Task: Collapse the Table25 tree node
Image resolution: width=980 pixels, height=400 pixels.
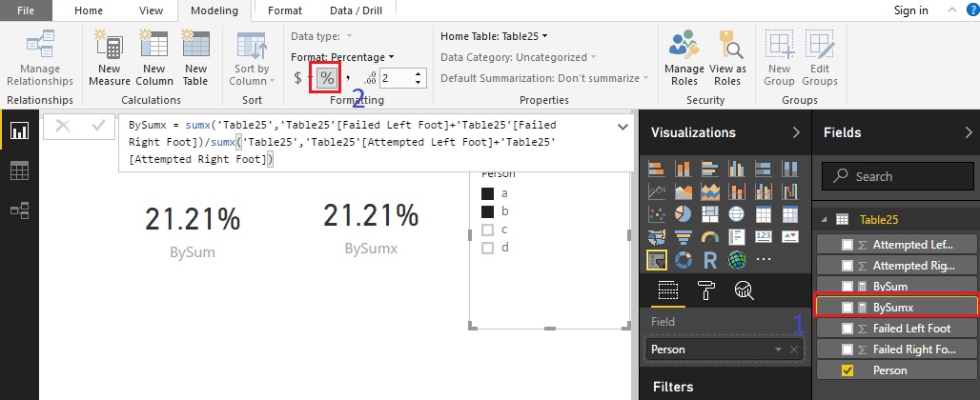Action: (x=824, y=219)
